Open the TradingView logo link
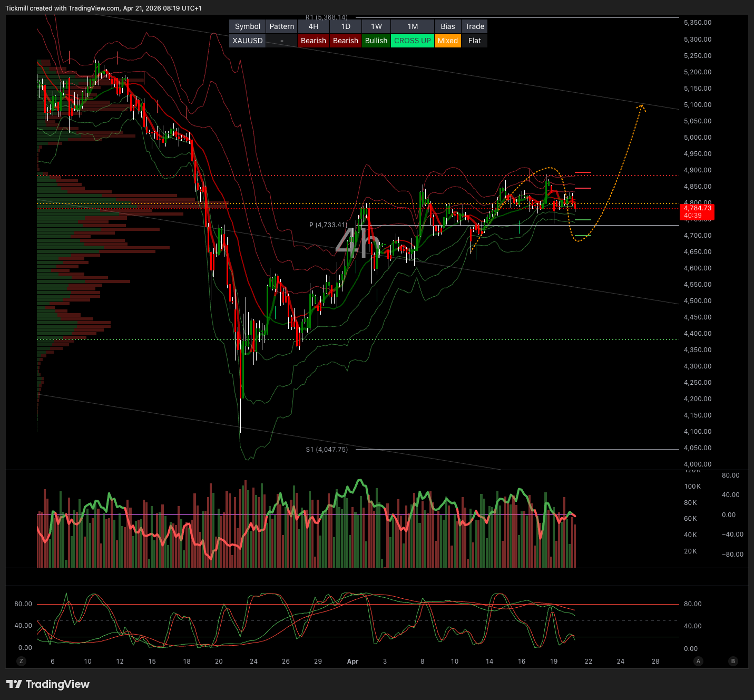 tap(48, 684)
